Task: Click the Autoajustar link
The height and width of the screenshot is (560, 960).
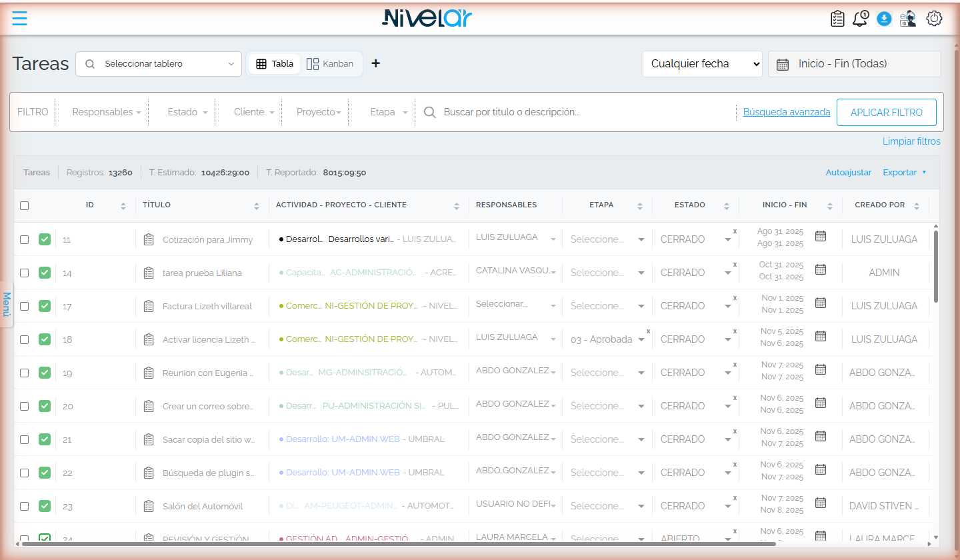Action: [x=849, y=172]
